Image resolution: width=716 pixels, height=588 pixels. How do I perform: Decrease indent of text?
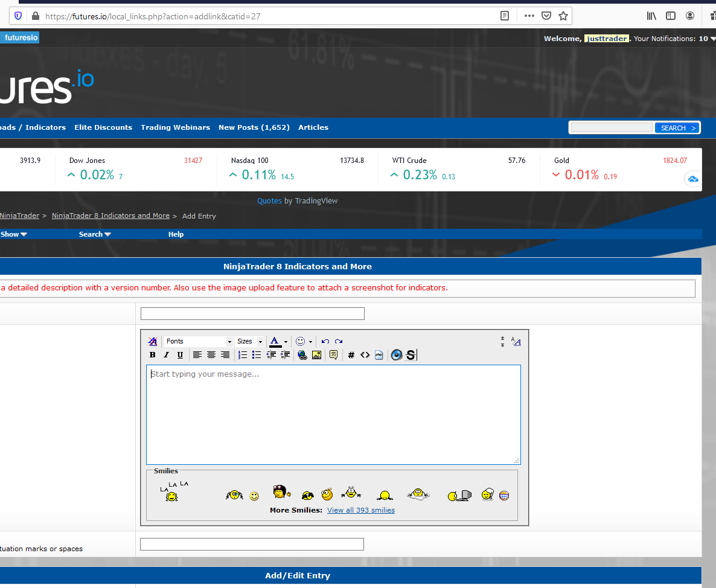(271, 355)
